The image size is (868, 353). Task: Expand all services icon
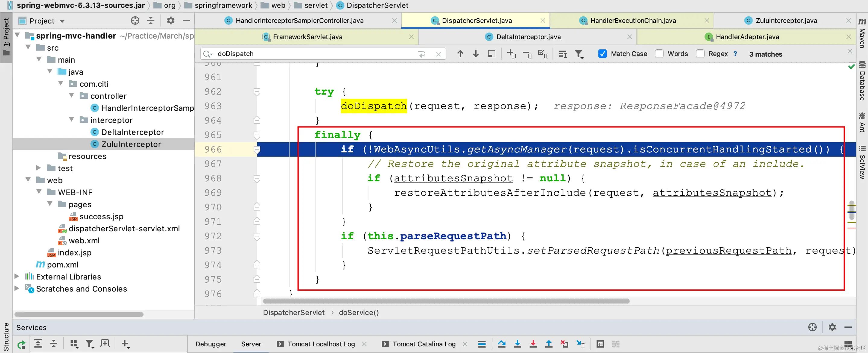(x=38, y=344)
